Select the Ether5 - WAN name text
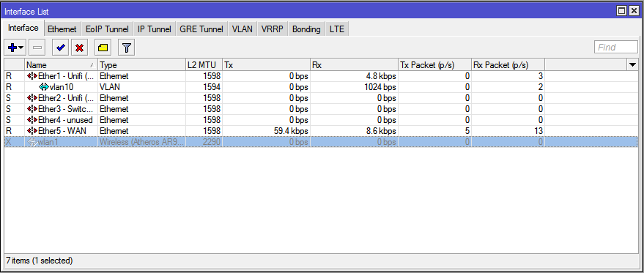The image size is (644, 273). click(62, 131)
